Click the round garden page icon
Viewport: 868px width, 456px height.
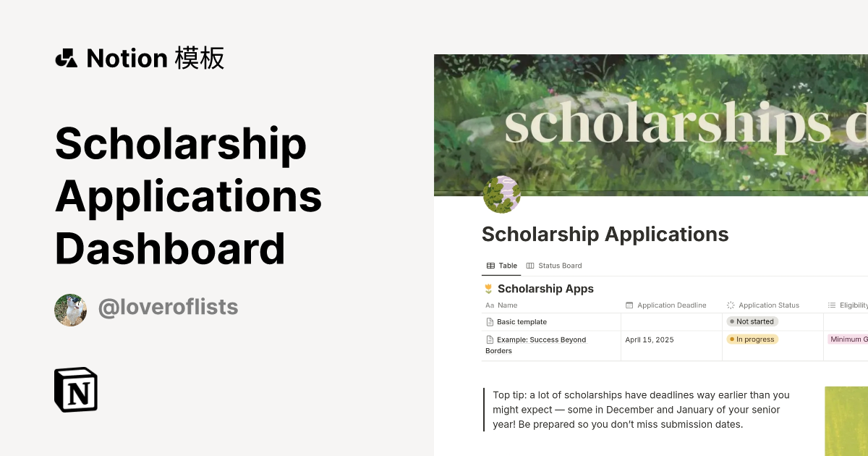click(501, 195)
